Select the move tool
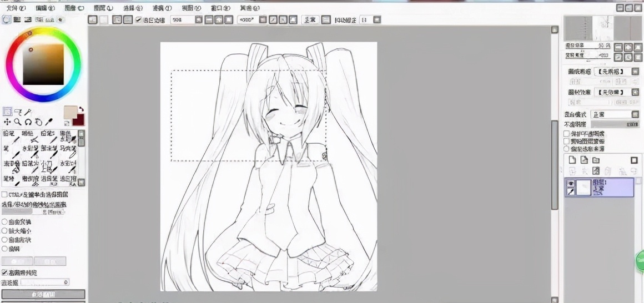 pos(7,122)
